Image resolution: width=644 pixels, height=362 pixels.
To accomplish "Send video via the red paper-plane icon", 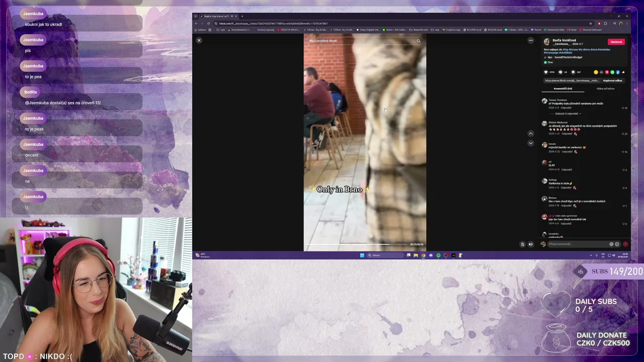I will (x=607, y=72).
